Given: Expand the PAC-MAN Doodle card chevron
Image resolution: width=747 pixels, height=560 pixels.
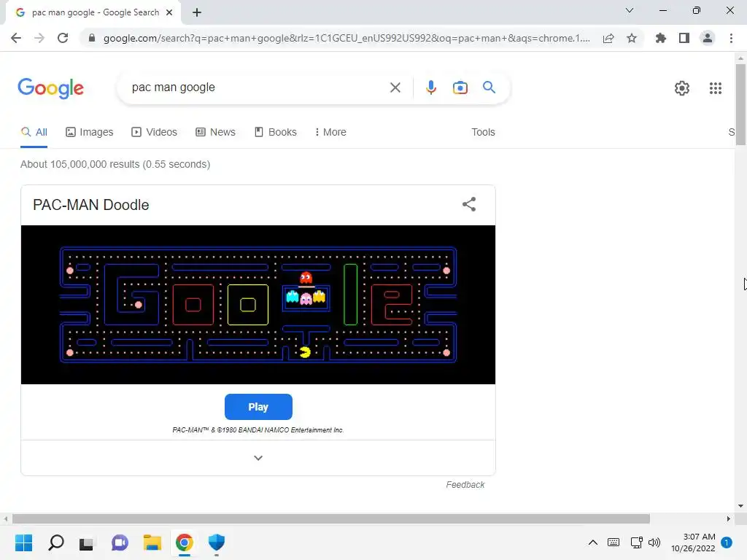Looking at the screenshot, I should [258, 458].
